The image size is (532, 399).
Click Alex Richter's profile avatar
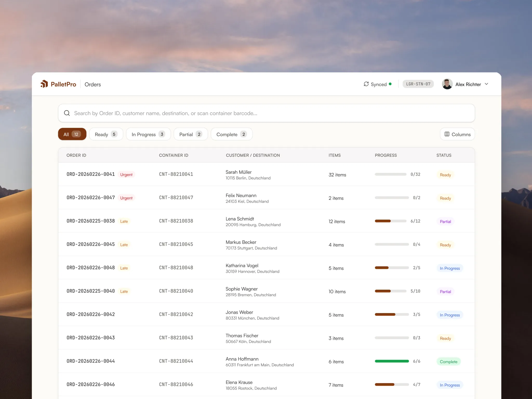[447, 84]
